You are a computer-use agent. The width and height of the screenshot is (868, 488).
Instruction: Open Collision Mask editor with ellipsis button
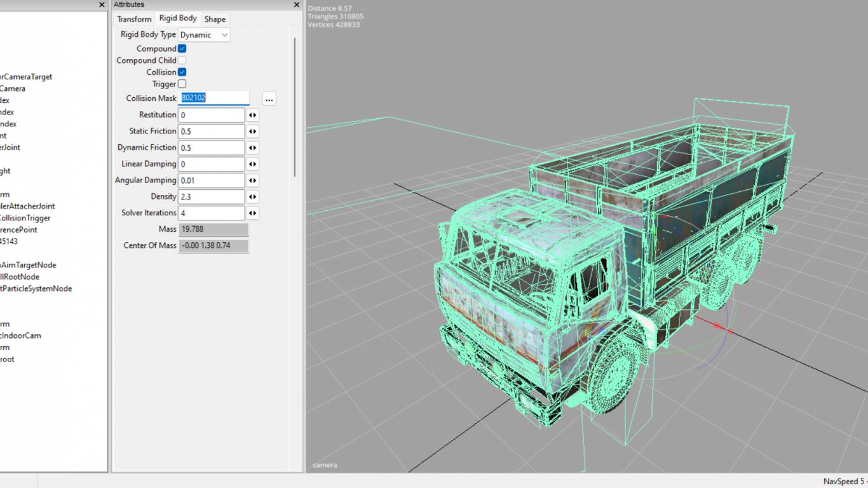pyautogui.click(x=269, y=99)
